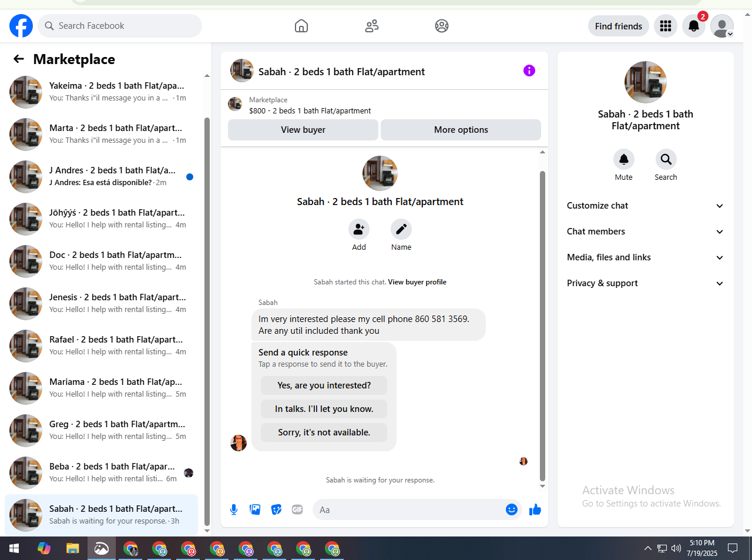Open the Home icon in top navigation

pos(301,26)
